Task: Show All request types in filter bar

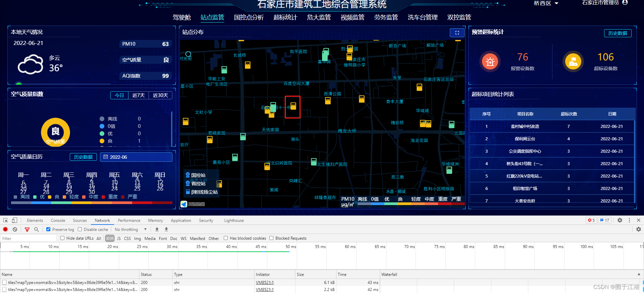Action: 99,238
